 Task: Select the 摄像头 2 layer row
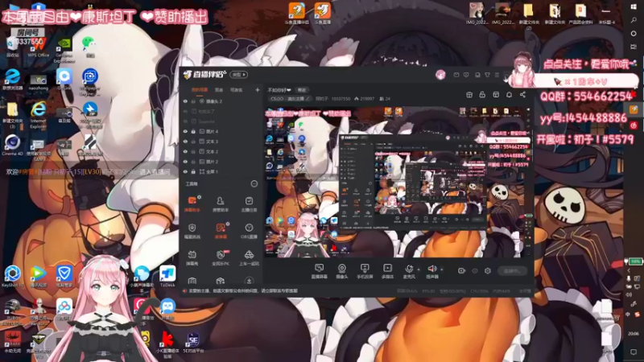[x=222, y=101]
